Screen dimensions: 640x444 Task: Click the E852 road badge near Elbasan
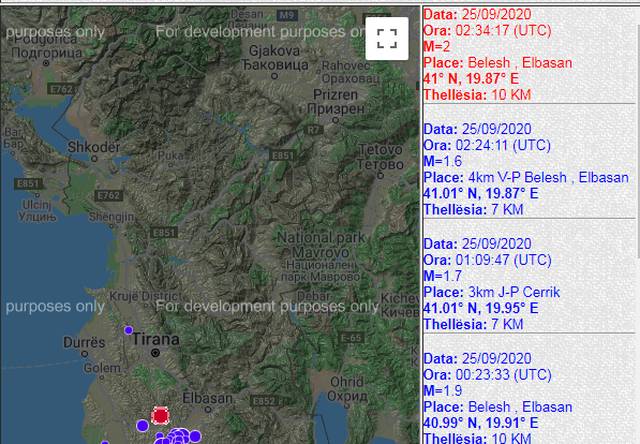(264, 401)
